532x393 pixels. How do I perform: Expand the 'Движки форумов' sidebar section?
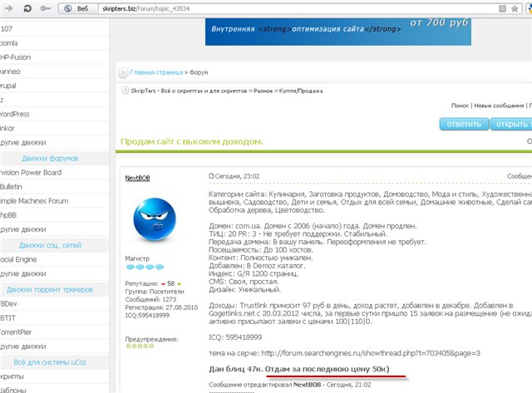click(x=50, y=159)
